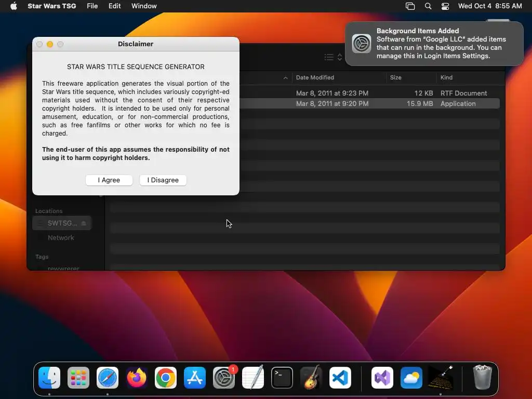532x399 pixels.
Task: Open System Settings in the Dock
Action: [224, 378]
